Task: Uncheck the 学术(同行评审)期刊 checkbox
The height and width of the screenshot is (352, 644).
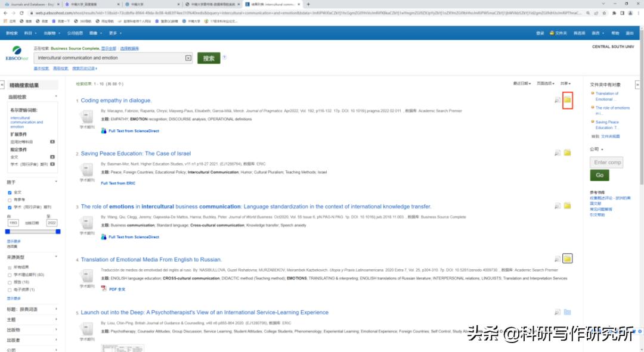Action: point(10,207)
